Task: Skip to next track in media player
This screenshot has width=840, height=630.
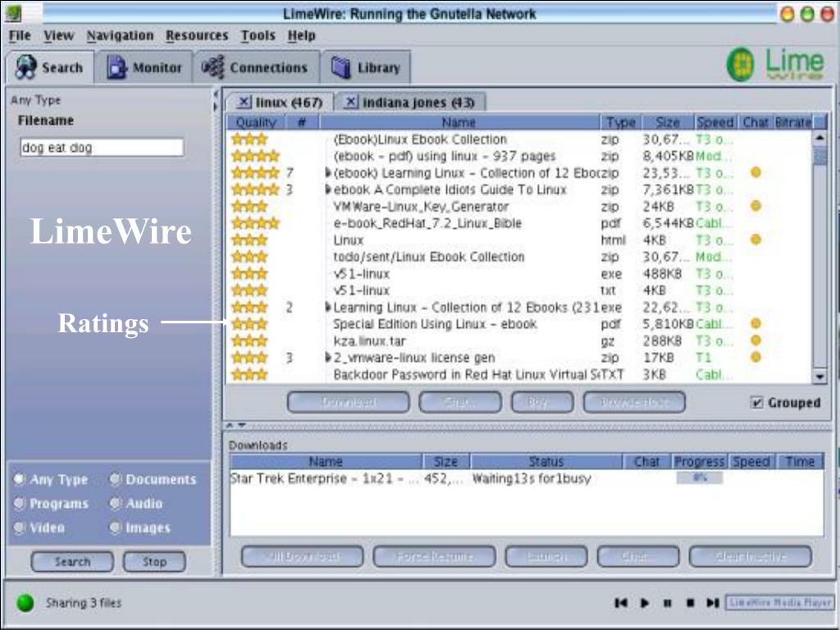Action: [x=713, y=603]
